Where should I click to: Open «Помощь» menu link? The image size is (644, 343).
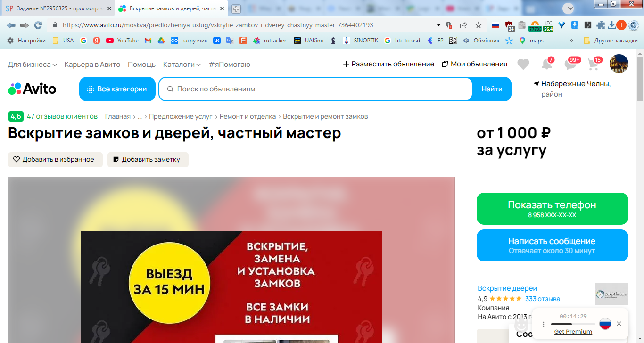[x=141, y=64]
